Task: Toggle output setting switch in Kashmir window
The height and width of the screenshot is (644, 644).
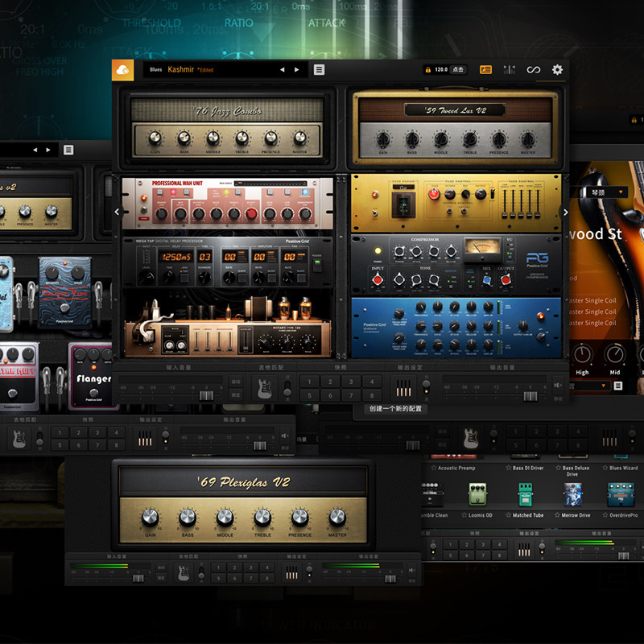Action: [427, 388]
